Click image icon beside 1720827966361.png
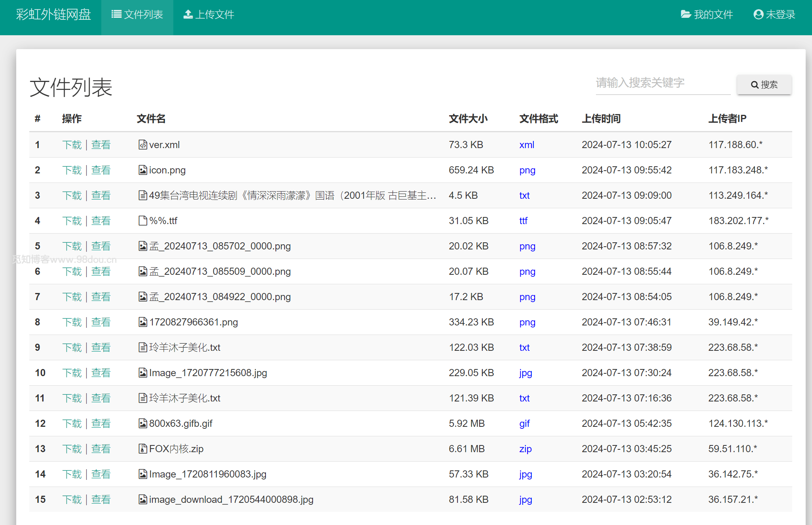This screenshot has width=812, height=525. click(143, 322)
